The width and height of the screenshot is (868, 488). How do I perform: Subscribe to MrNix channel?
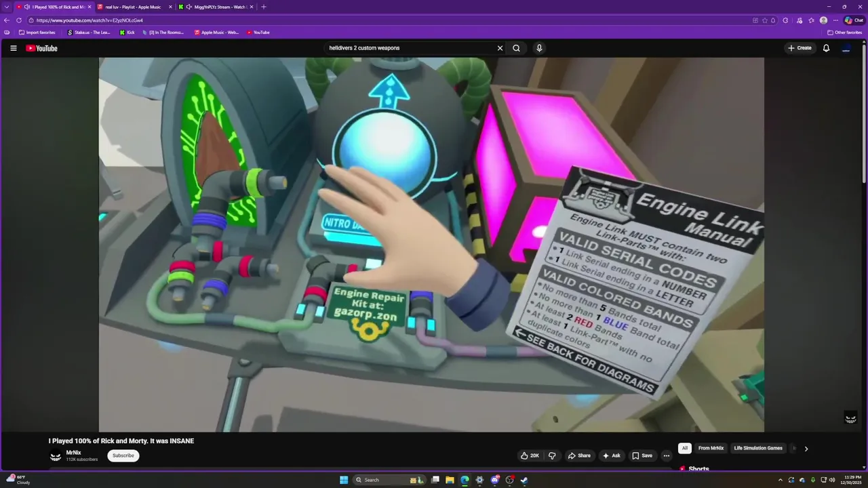point(123,455)
